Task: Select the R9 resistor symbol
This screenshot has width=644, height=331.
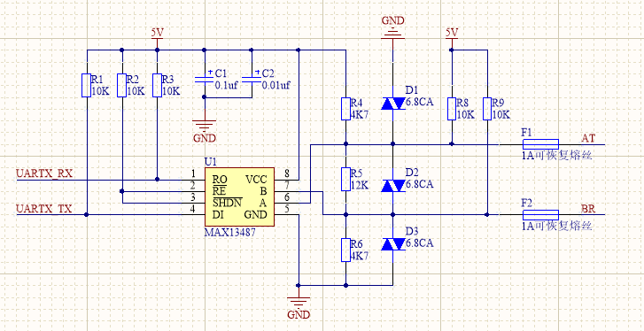Action: pyautogui.click(x=487, y=109)
